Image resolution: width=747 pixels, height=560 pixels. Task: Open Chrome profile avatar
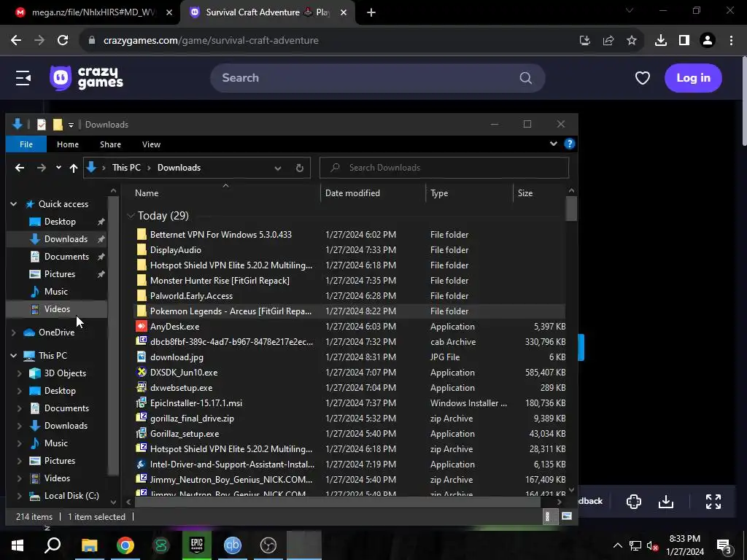pos(708,41)
